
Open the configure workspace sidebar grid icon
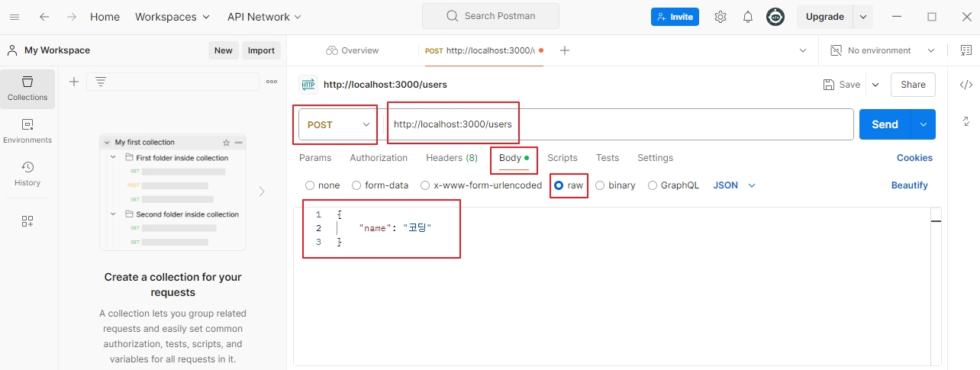[x=27, y=221]
